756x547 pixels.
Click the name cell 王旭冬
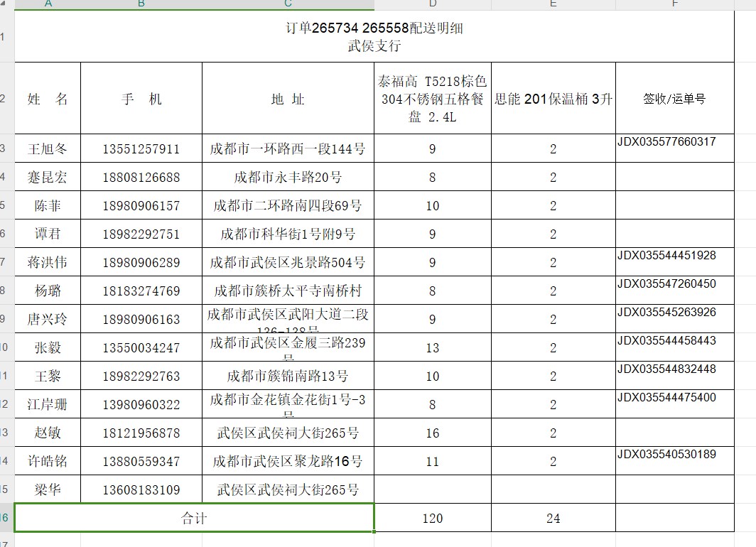pos(48,148)
